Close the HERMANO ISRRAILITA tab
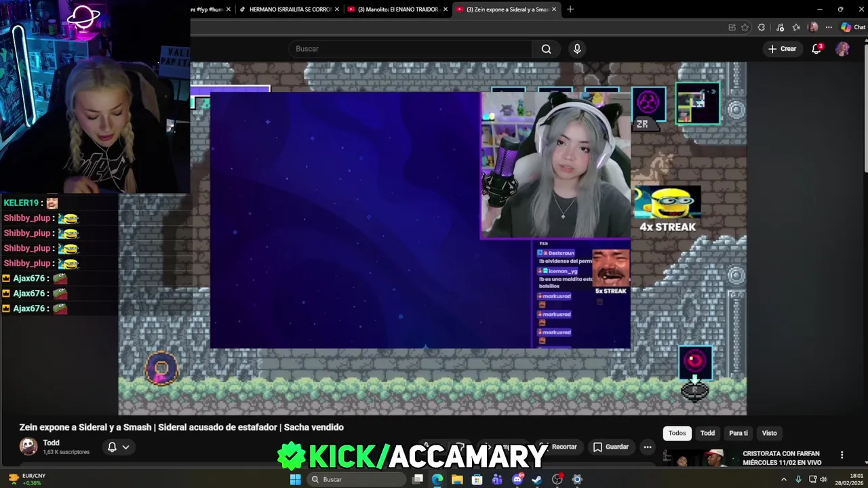The width and height of the screenshot is (868, 488). click(x=336, y=9)
